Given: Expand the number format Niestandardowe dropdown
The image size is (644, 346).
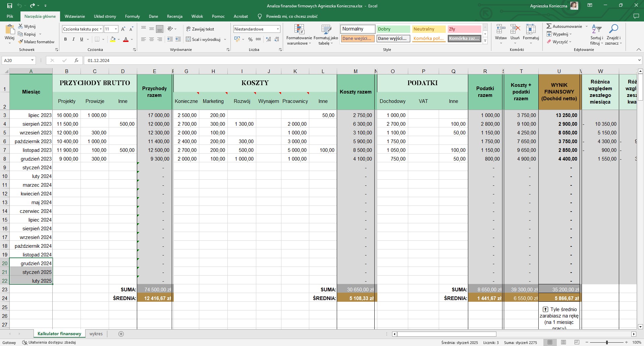Looking at the screenshot, I should (278, 29).
